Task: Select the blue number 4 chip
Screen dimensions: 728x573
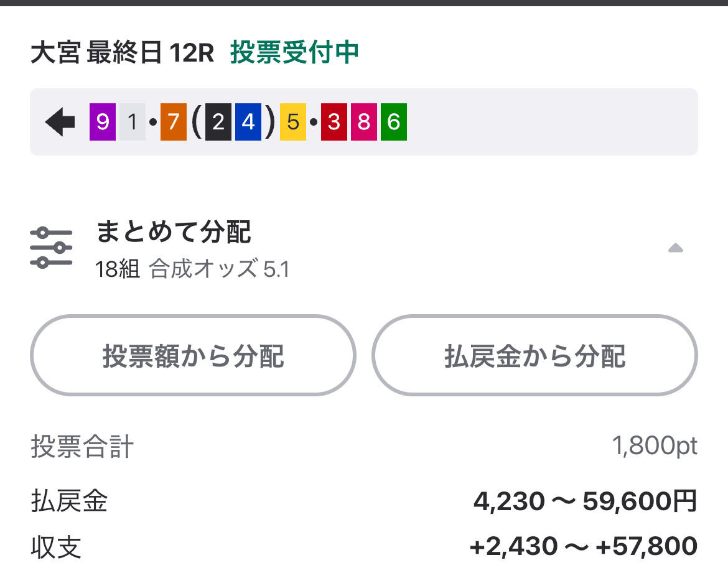Action: click(248, 122)
